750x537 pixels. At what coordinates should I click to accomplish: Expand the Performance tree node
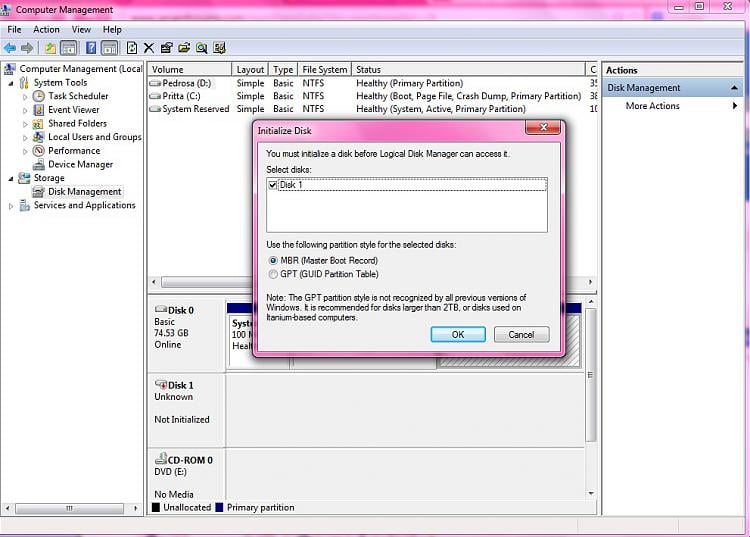coord(25,152)
